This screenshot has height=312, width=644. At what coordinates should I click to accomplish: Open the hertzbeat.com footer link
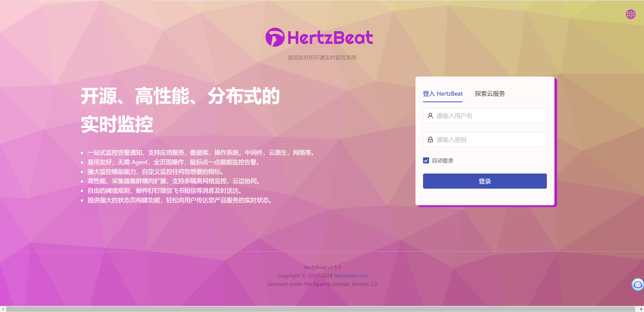click(350, 276)
